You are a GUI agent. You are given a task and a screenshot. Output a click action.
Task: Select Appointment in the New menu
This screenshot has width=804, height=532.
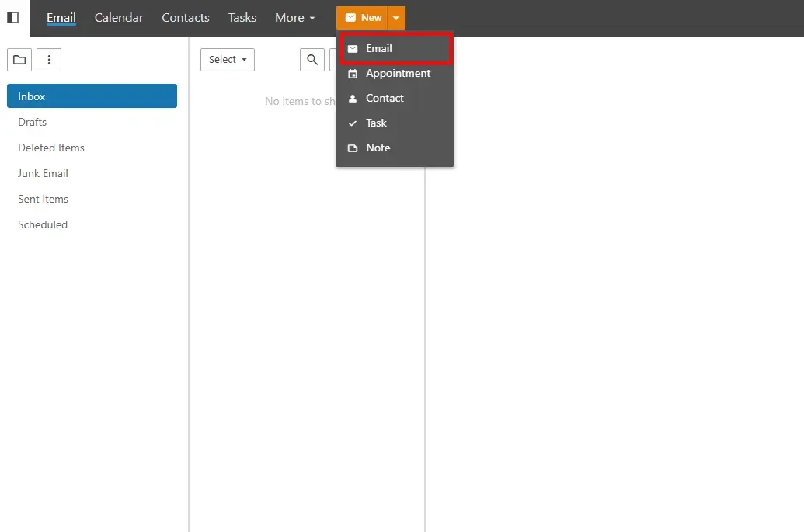398,73
